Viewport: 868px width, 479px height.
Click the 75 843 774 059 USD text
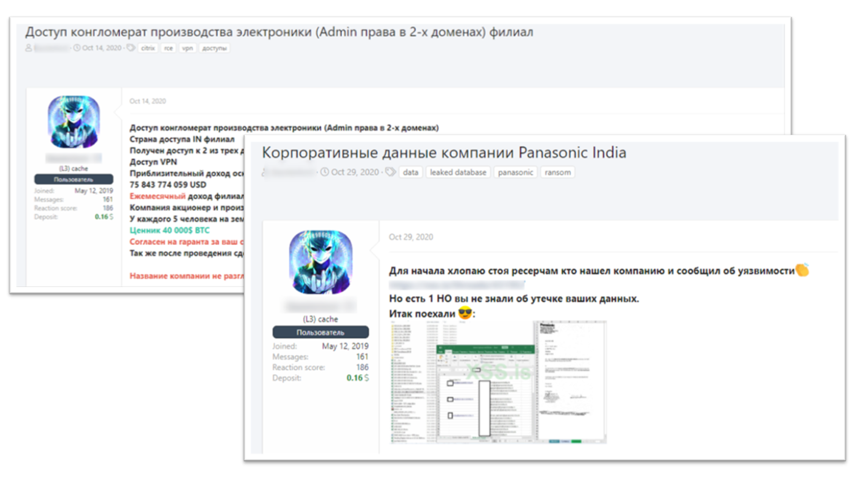pos(168,185)
